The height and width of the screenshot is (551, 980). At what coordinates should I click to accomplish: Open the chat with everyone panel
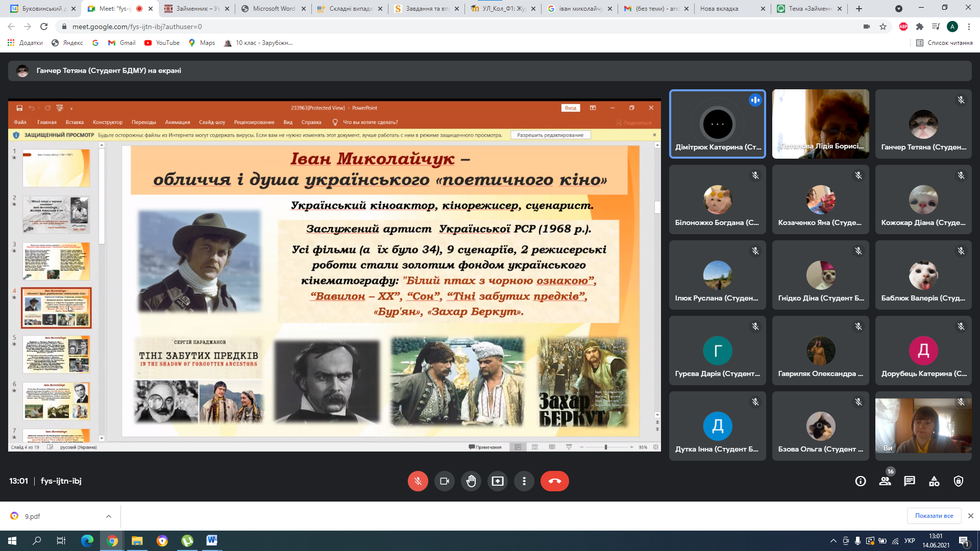click(x=910, y=481)
